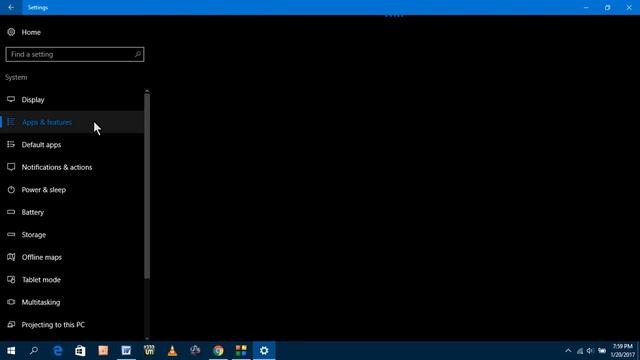Click the Notifications & actions icon
Screen dimensions: 640x360
pos(11,167)
